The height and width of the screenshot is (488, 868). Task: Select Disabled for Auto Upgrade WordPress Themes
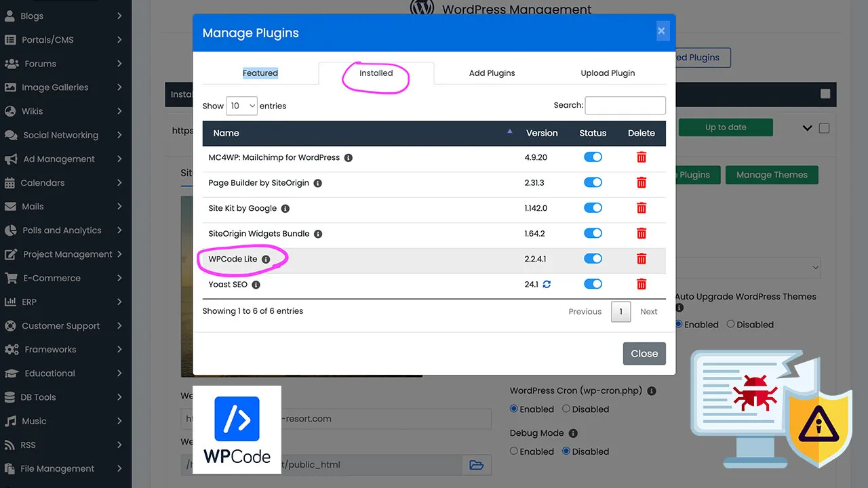coord(731,325)
